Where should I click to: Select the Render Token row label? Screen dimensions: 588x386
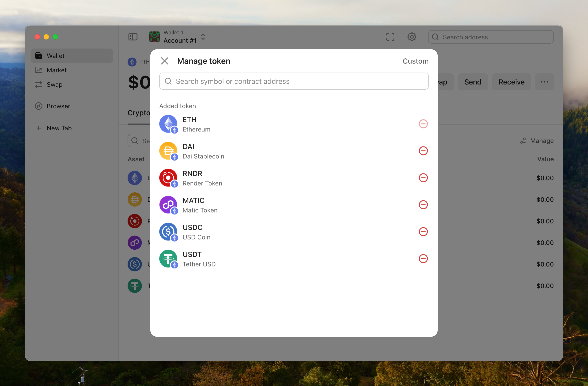pos(202,183)
